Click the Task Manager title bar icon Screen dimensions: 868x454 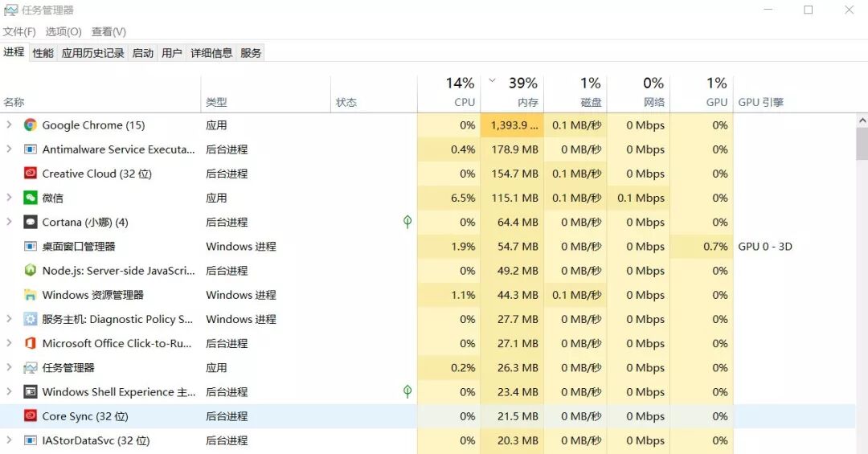point(10,10)
